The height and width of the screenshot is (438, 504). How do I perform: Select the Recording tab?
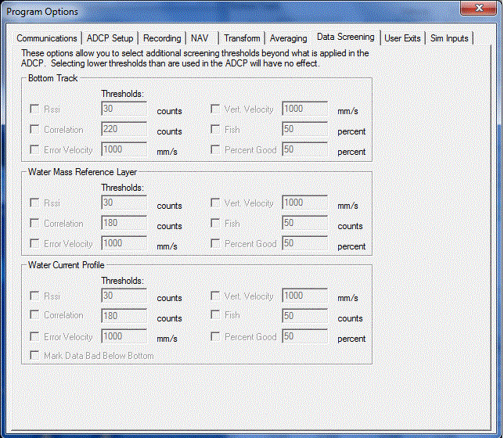coord(162,38)
